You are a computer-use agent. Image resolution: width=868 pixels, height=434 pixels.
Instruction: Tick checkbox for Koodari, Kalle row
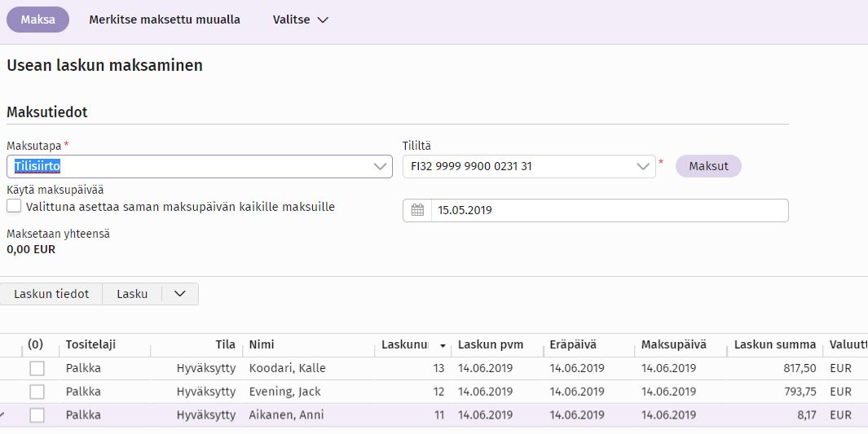tap(37, 368)
